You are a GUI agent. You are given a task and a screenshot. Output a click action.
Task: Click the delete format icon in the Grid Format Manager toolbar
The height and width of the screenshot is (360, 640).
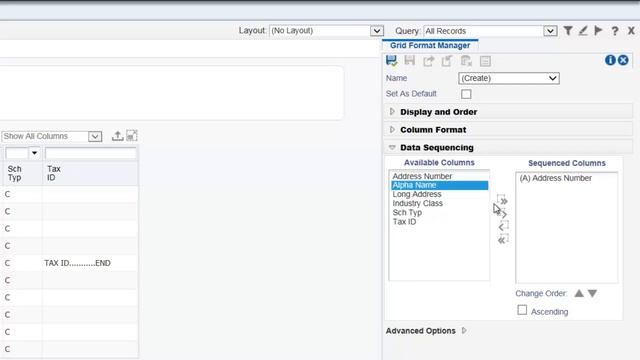[466, 61]
